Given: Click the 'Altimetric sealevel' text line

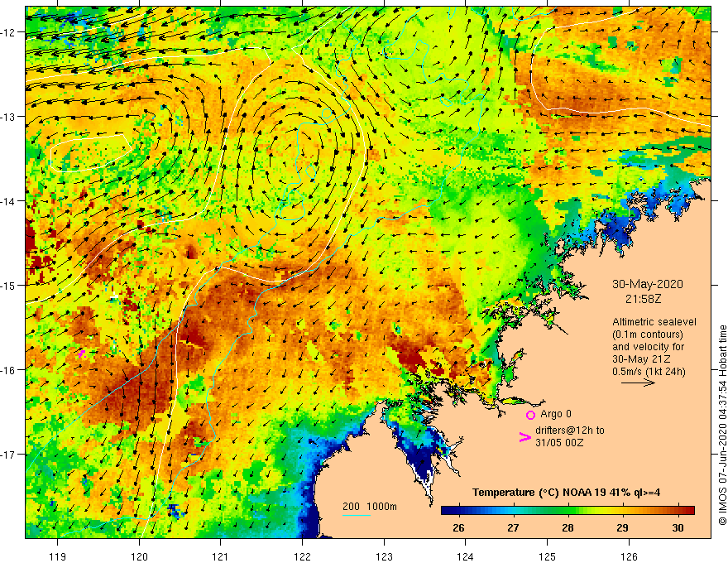Looking at the screenshot, I should [654, 322].
